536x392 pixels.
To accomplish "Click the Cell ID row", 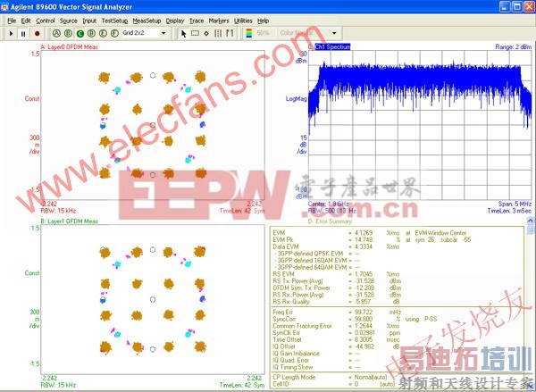I will [x=333, y=384].
